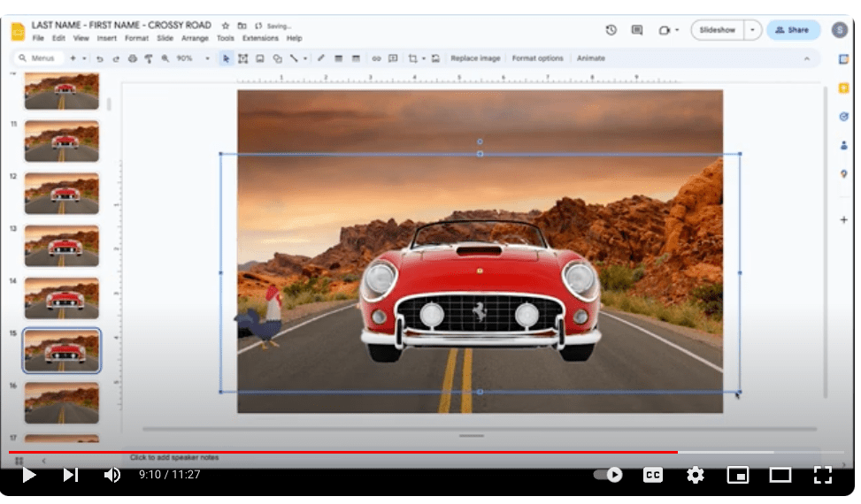The image size is (861, 504).
Task: Mute the video volume
Action: coord(112,475)
